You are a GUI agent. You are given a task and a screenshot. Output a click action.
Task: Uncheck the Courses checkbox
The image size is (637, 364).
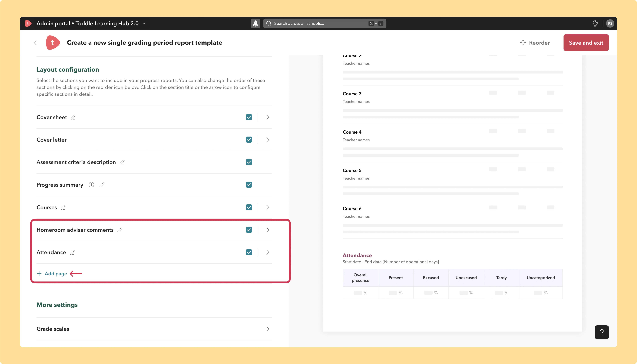point(249,207)
